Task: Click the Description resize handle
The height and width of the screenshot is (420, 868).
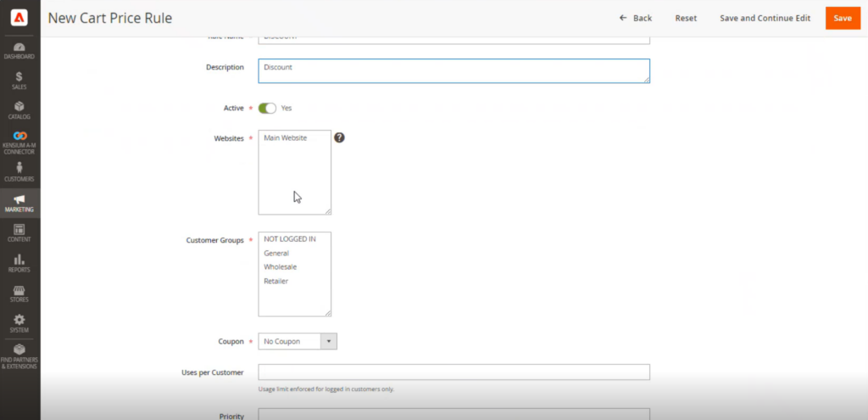Action: [646, 80]
